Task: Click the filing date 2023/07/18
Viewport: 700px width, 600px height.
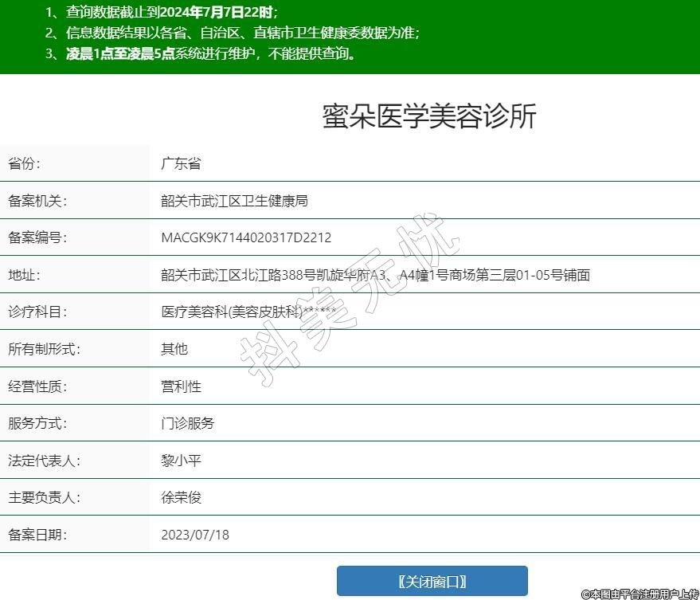Action: pyautogui.click(x=195, y=535)
